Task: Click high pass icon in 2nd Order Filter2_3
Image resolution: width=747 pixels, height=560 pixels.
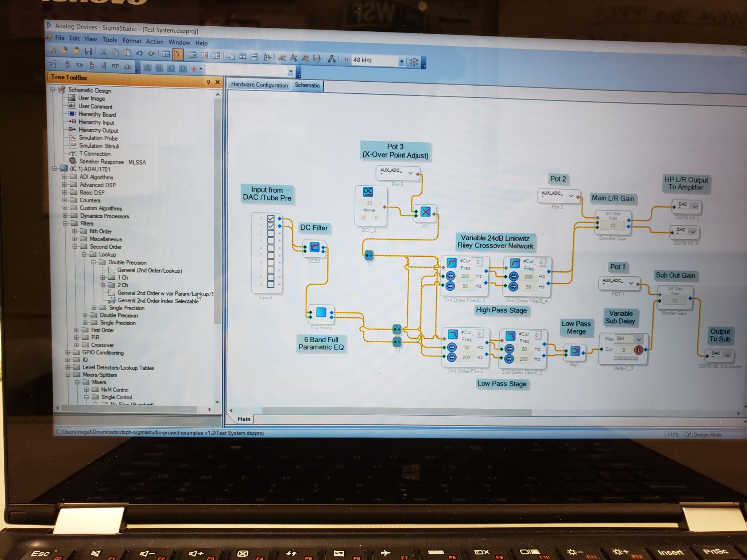Action: point(452,262)
